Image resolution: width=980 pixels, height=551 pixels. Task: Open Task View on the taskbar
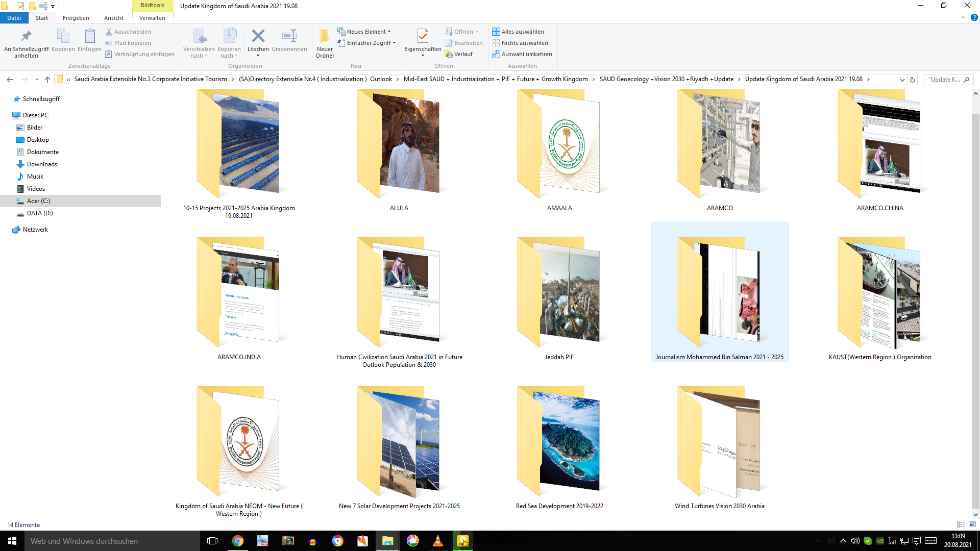tap(212, 541)
